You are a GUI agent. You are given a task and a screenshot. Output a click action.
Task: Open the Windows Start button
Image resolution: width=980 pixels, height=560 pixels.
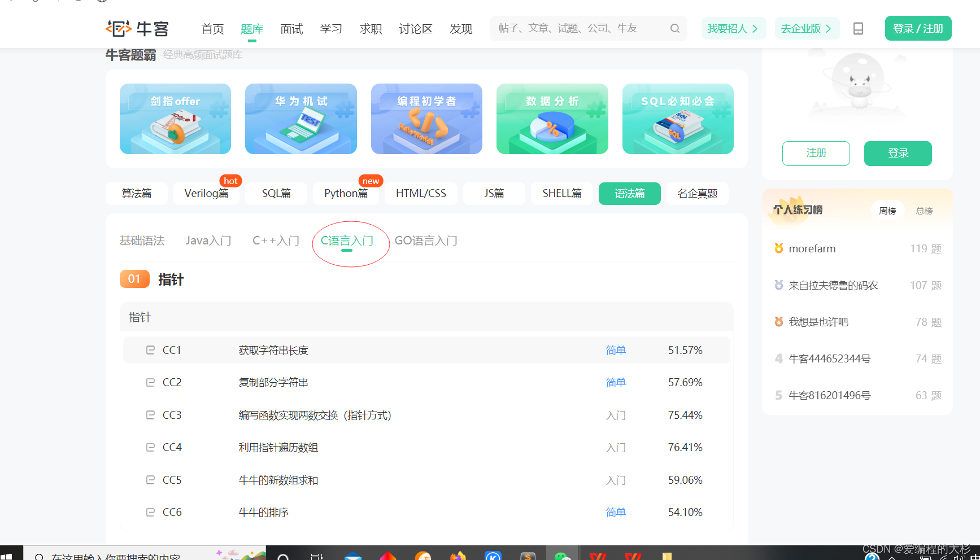[7, 555]
